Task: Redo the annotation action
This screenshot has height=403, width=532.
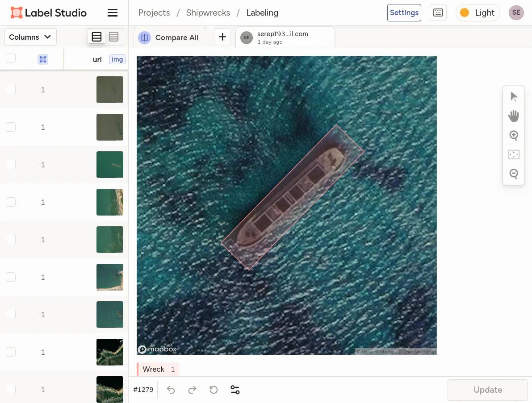Action: click(x=192, y=390)
